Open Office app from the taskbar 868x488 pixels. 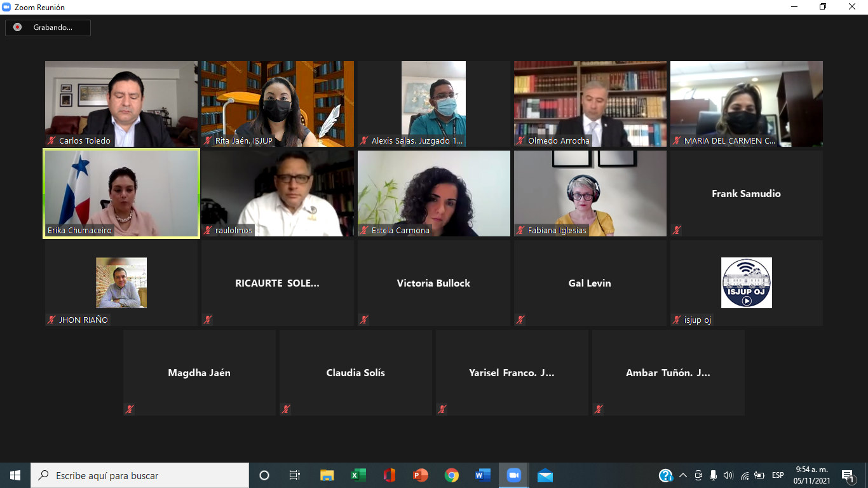389,475
